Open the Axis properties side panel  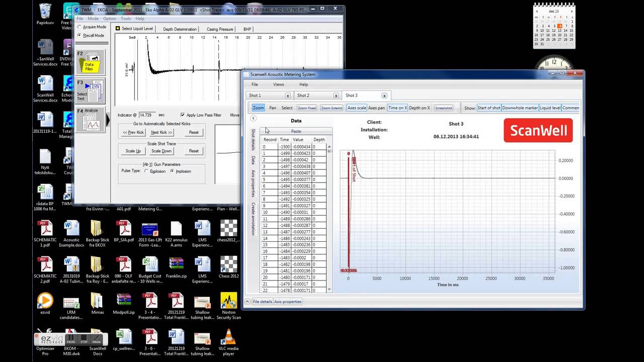click(253, 184)
